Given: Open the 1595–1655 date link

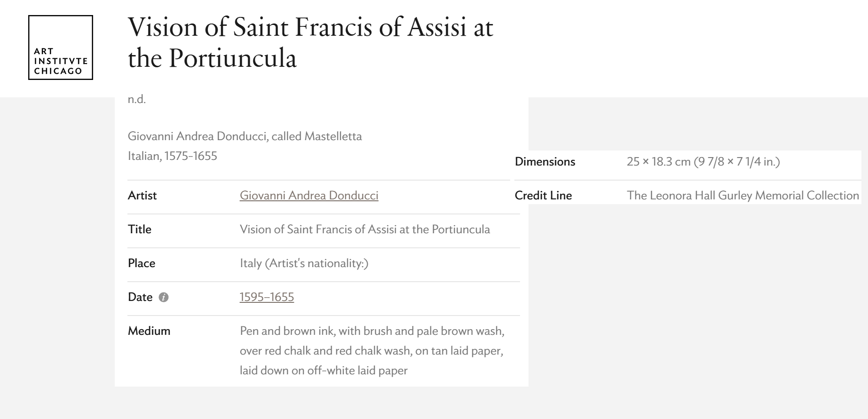Looking at the screenshot, I should (x=267, y=297).
